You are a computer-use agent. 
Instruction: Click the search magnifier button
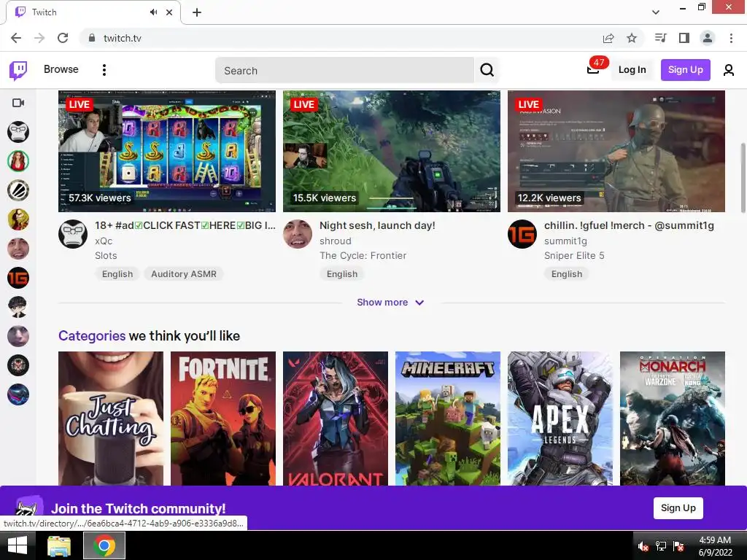coord(487,70)
